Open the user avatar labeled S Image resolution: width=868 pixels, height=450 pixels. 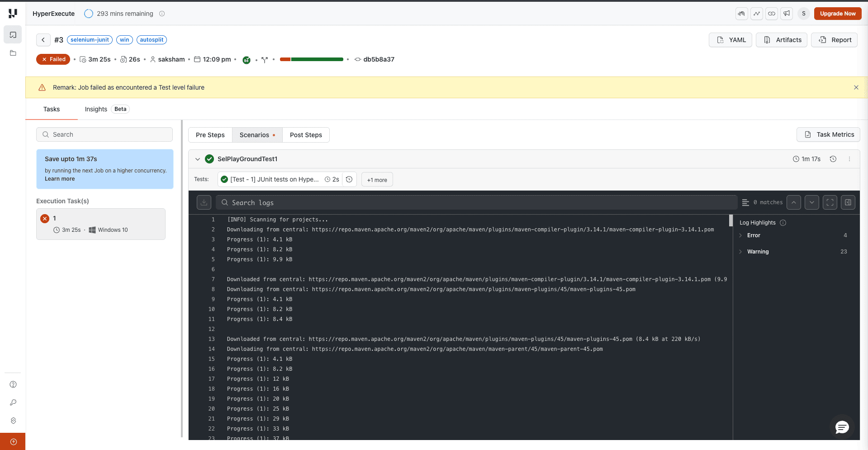click(804, 14)
